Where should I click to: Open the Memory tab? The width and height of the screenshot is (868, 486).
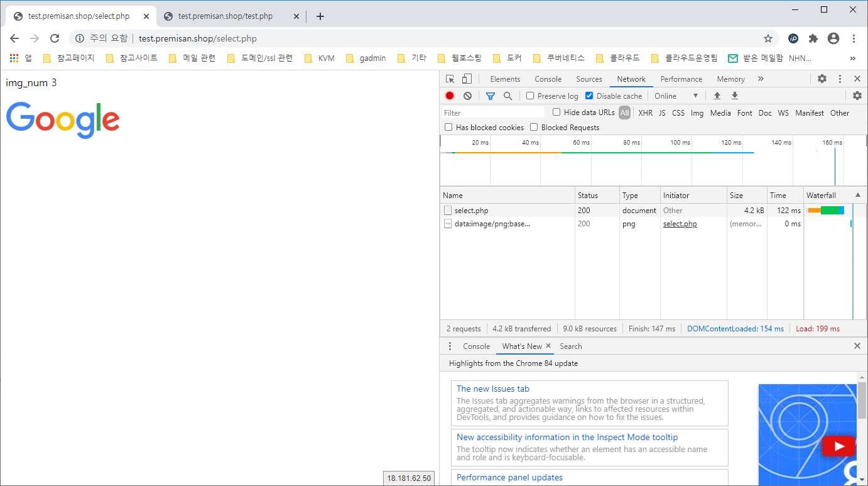[x=730, y=79]
